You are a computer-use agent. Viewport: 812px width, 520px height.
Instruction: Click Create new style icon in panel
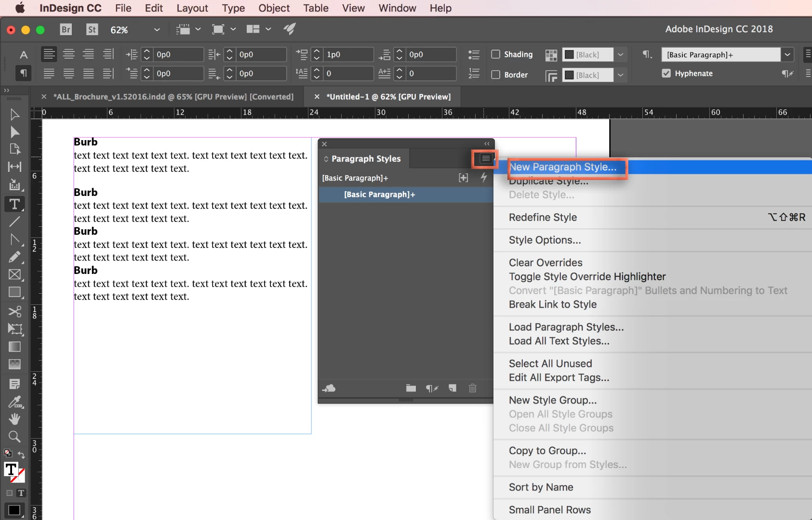click(453, 388)
